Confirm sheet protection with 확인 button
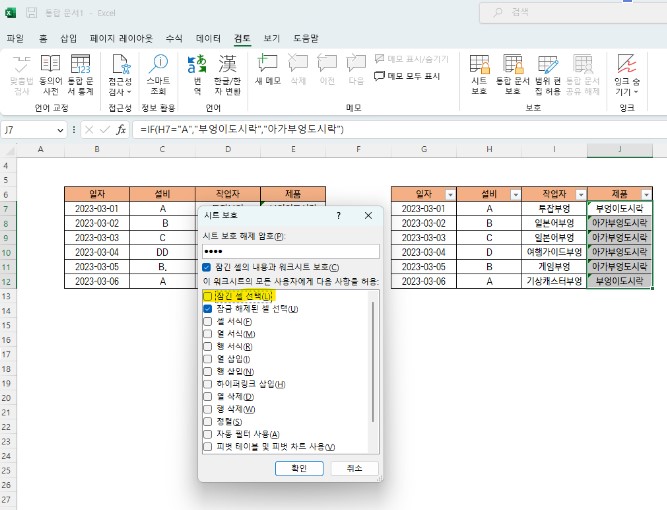 pyautogui.click(x=299, y=468)
